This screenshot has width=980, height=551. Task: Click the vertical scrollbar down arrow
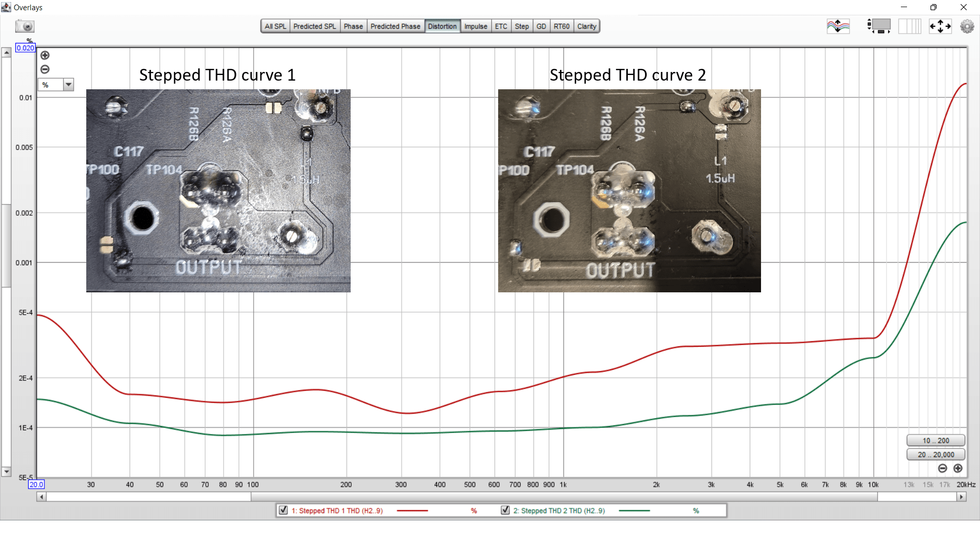click(7, 472)
